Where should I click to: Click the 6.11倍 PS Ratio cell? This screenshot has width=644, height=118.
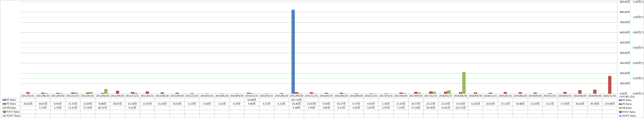550,104
